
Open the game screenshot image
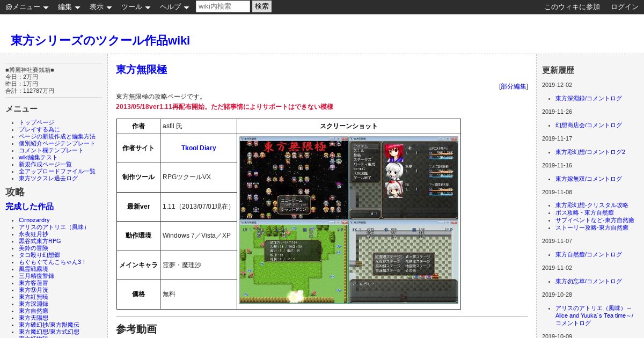[349, 220]
